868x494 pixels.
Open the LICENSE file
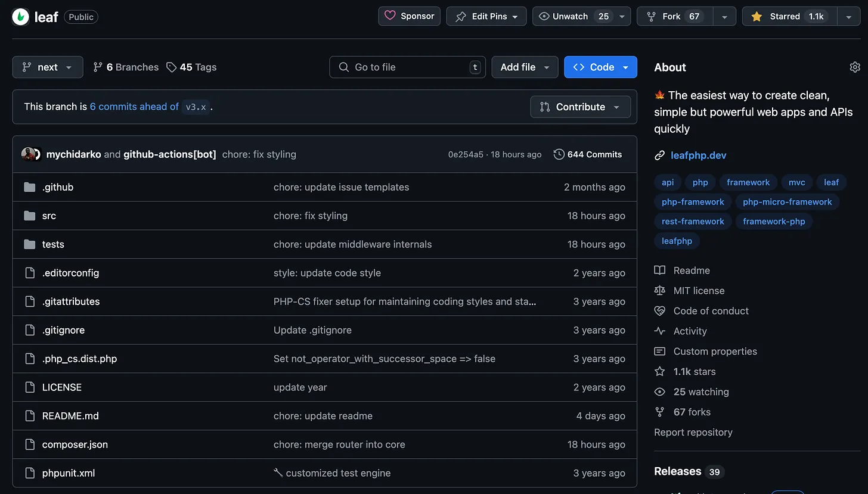(62, 387)
